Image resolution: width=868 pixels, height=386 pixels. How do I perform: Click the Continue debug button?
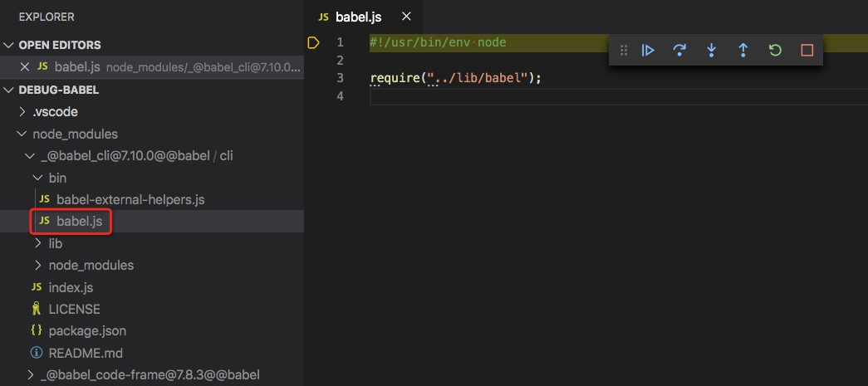pos(648,51)
